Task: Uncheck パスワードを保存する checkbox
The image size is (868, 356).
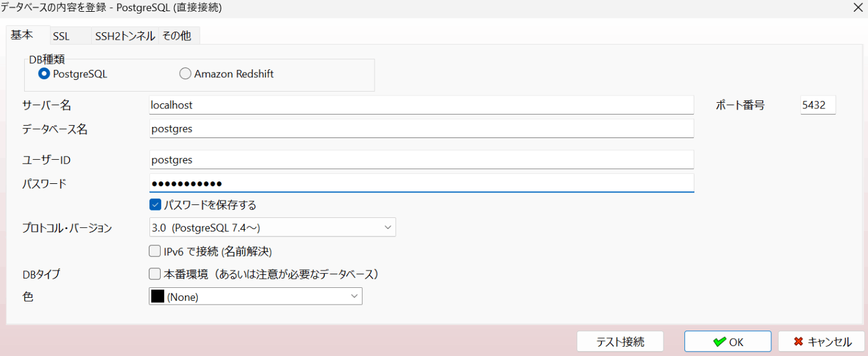Action: pos(155,204)
